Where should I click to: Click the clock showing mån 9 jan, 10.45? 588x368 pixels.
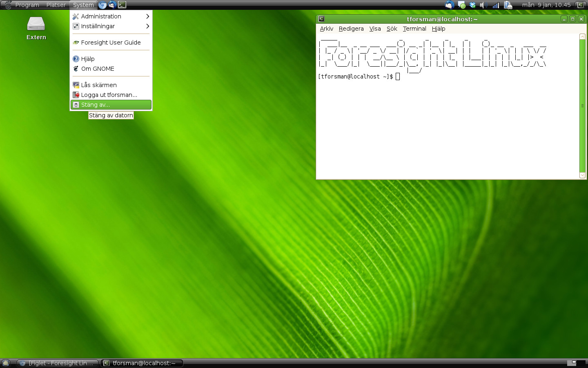tap(546, 5)
